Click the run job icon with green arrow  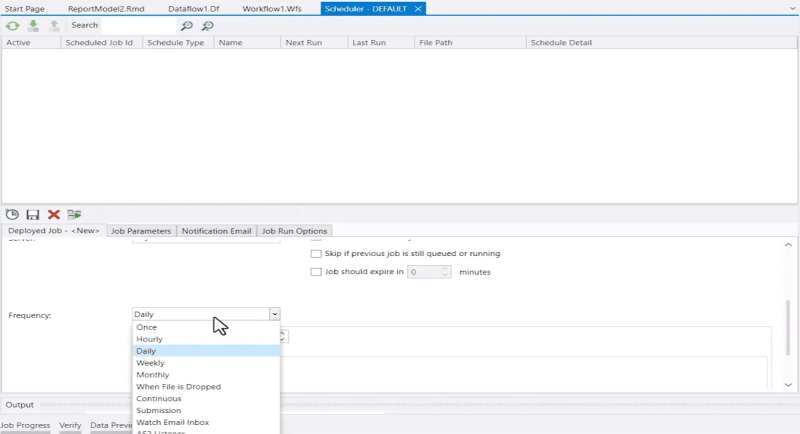[x=74, y=214]
